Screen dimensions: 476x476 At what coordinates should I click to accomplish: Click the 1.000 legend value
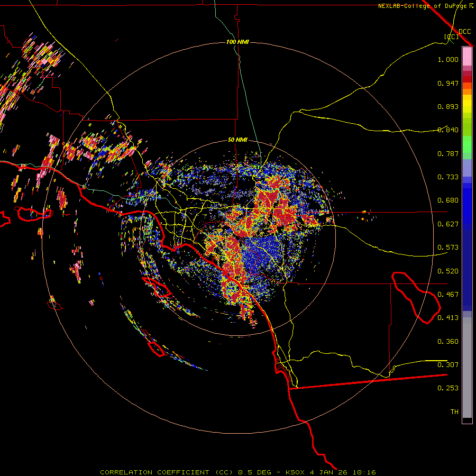(x=448, y=59)
